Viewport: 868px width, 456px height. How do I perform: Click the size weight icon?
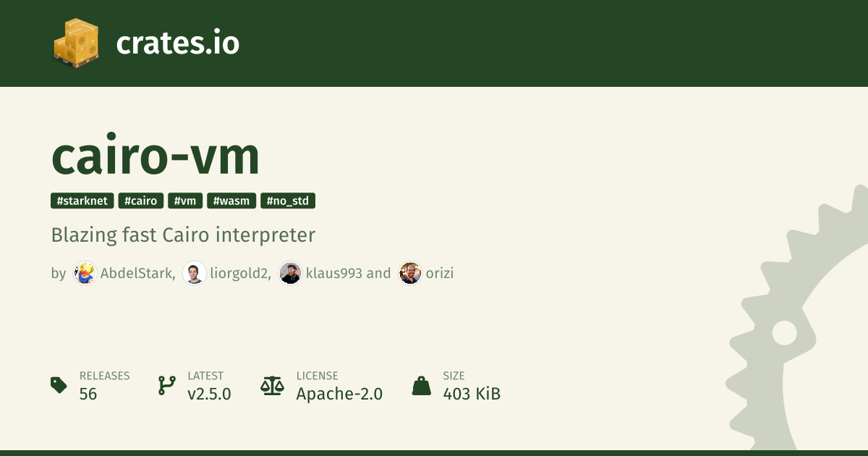click(x=421, y=385)
